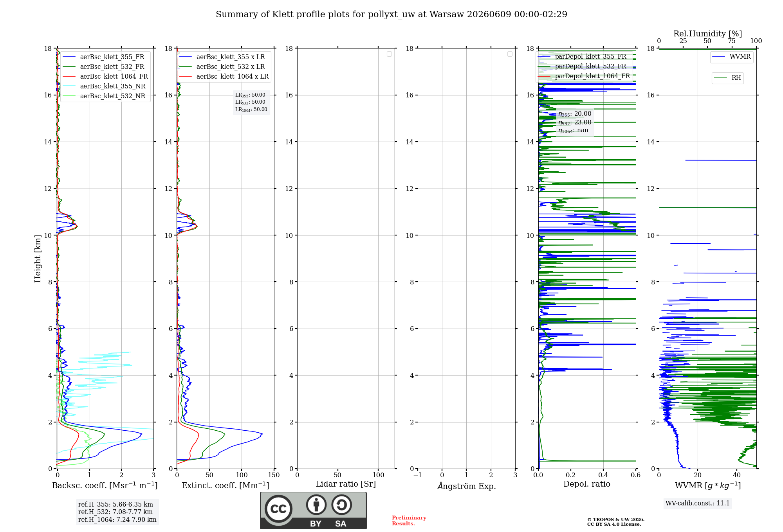Click the blue line sample for aerBsc_klett_355_FR

tap(69, 57)
